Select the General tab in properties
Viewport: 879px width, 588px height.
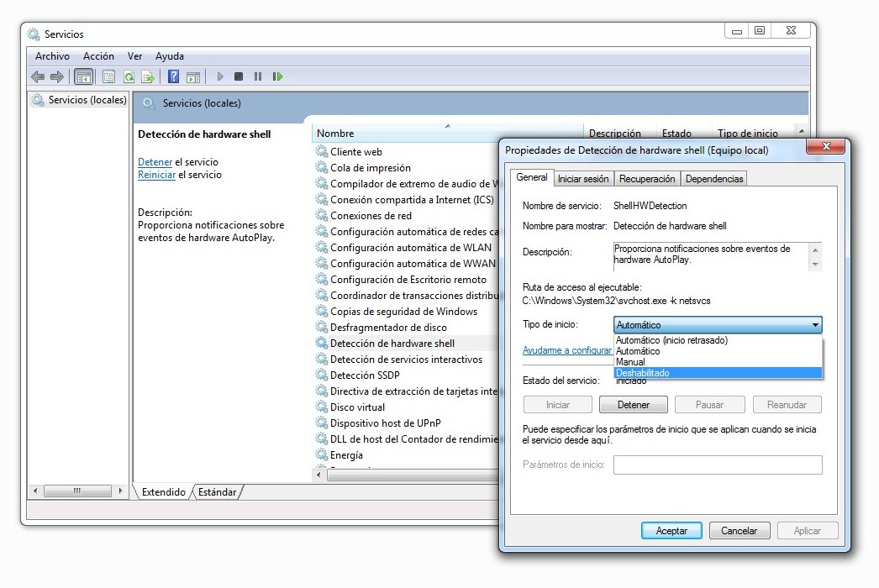[531, 177]
